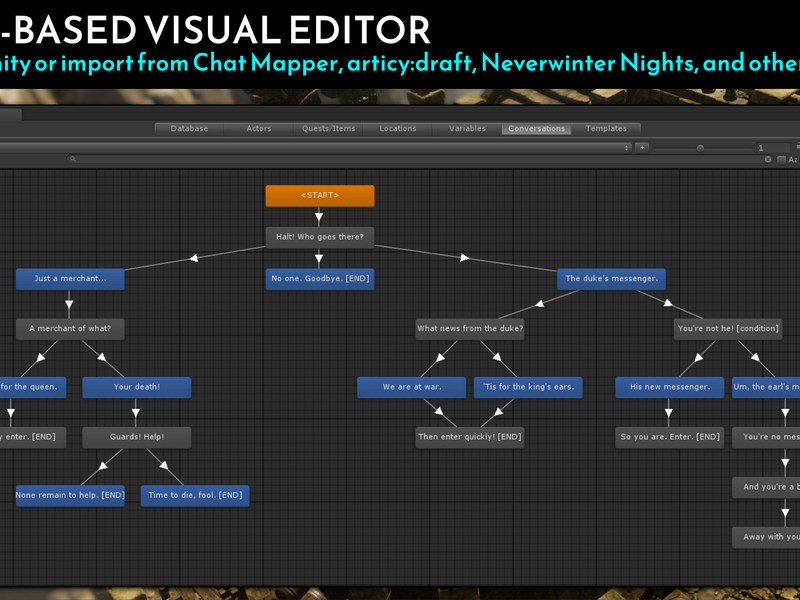
Task: Click the 'for the queen.' response node
Action: coord(33,388)
